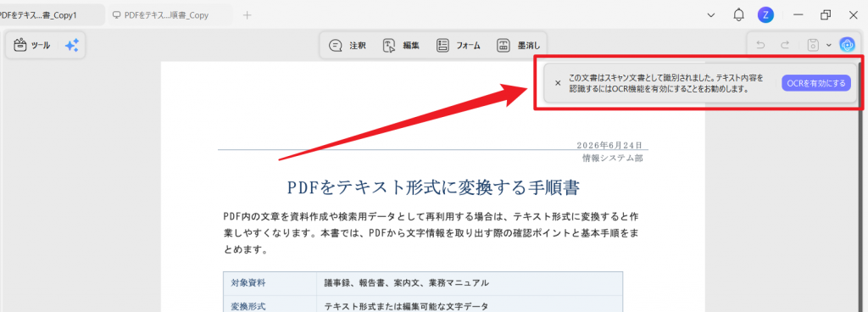The image size is (868, 312).
Task: Click the OCRを有効にする button
Action: [x=816, y=83]
